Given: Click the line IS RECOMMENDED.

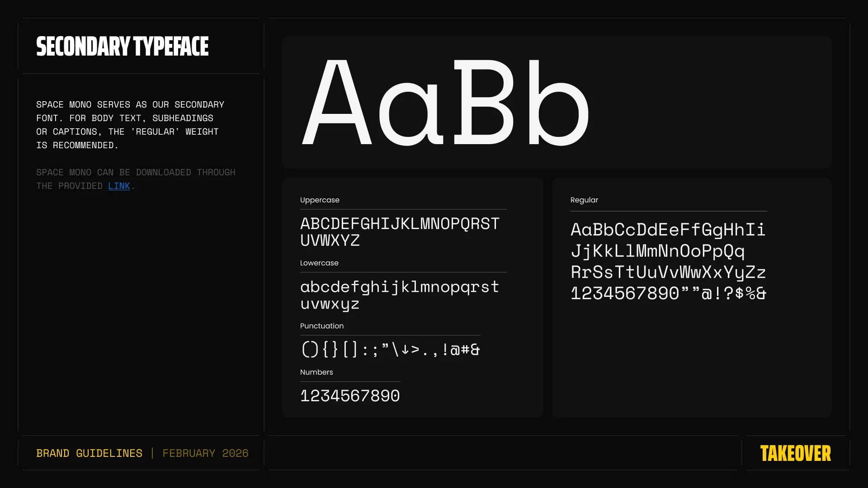Looking at the screenshot, I should point(77,145).
